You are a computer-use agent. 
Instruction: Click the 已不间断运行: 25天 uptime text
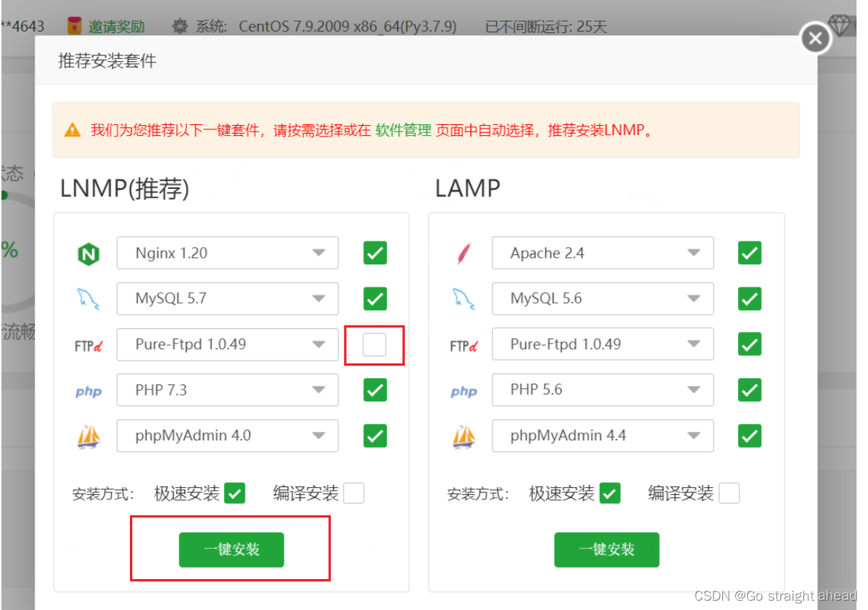pyautogui.click(x=546, y=27)
